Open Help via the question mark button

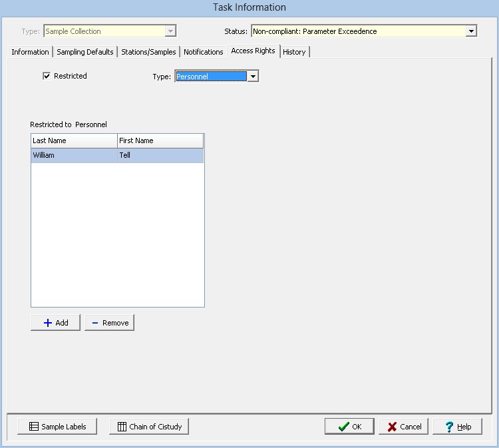[x=457, y=427]
